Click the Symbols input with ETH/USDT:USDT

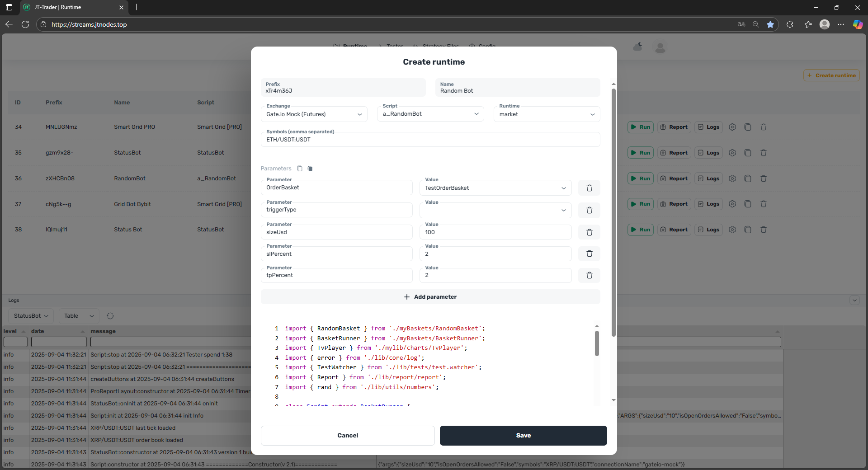pyautogui.click(x=430, y=140)
